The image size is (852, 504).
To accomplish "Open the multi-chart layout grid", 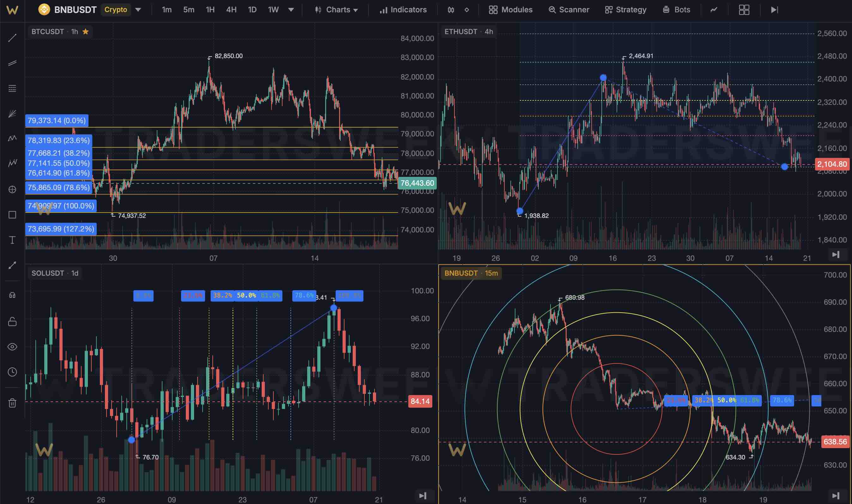I will (x=744, y=10).
